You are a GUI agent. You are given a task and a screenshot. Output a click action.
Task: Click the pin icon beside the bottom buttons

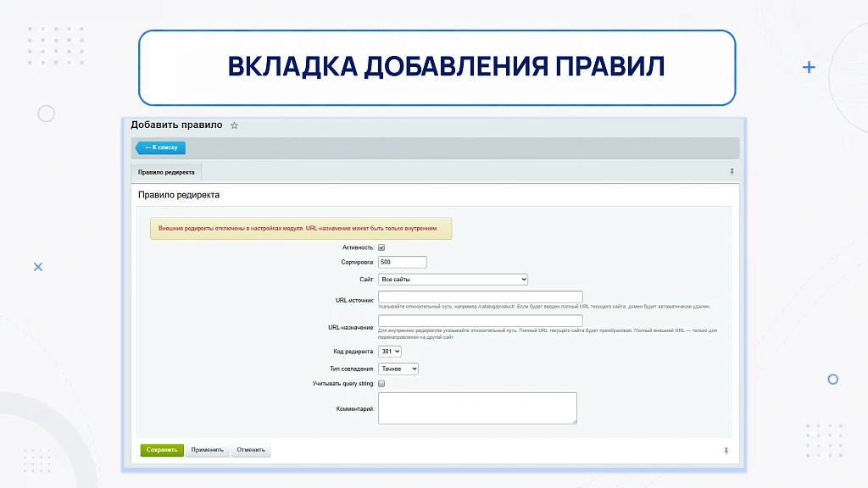tap(726, 451)
